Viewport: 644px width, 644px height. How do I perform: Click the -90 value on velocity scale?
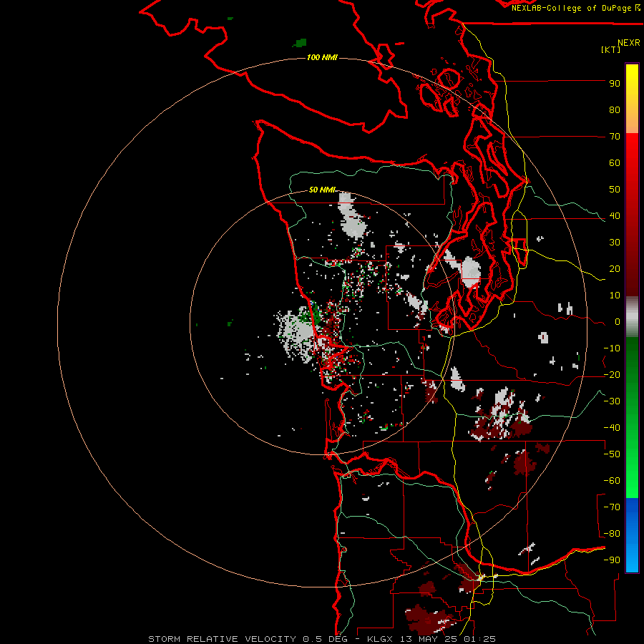(x=612, y=560)
